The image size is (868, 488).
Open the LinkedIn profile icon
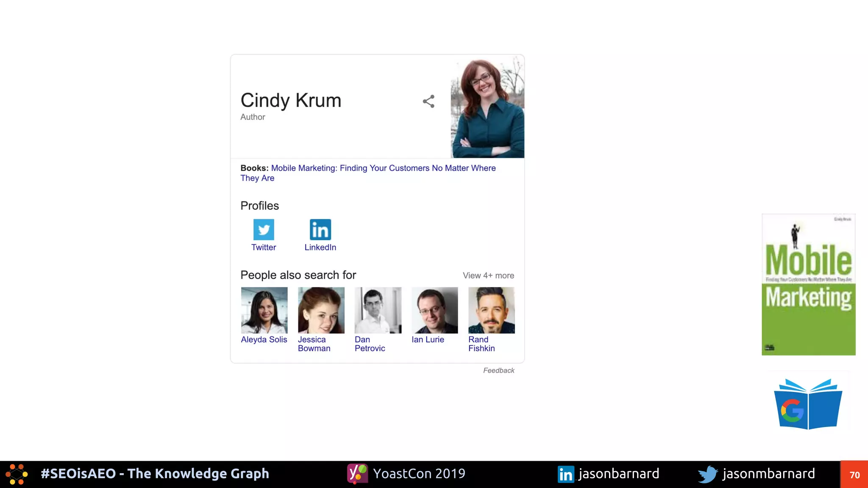coord(320,230)
